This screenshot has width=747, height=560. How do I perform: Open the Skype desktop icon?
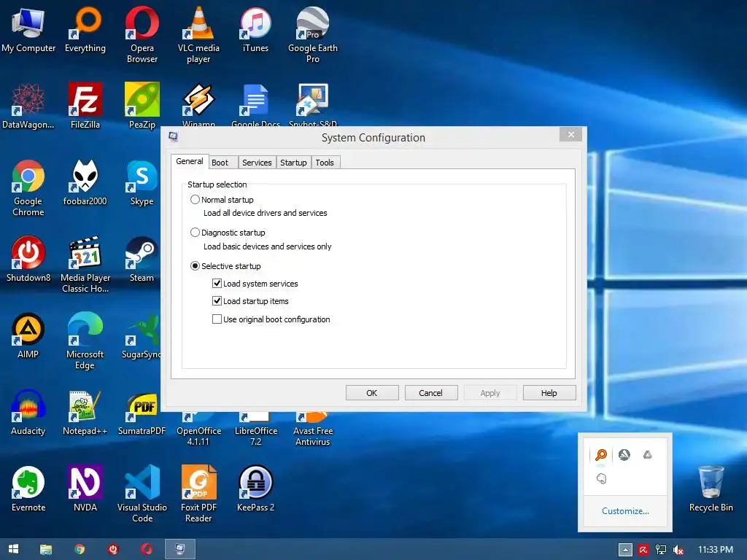[x=142, y=182]
